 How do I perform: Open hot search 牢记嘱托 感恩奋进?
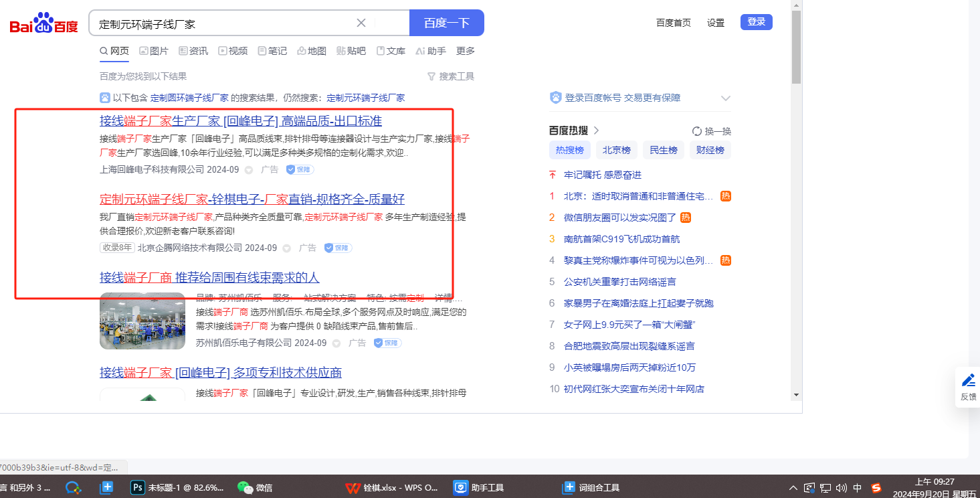pyautogui.click(x=603, y=175)
